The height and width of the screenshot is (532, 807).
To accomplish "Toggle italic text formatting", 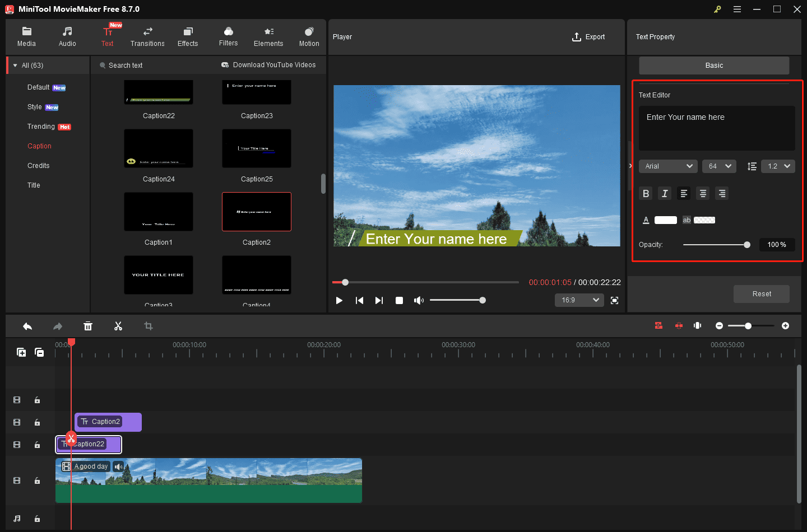I will pos(665,193).
